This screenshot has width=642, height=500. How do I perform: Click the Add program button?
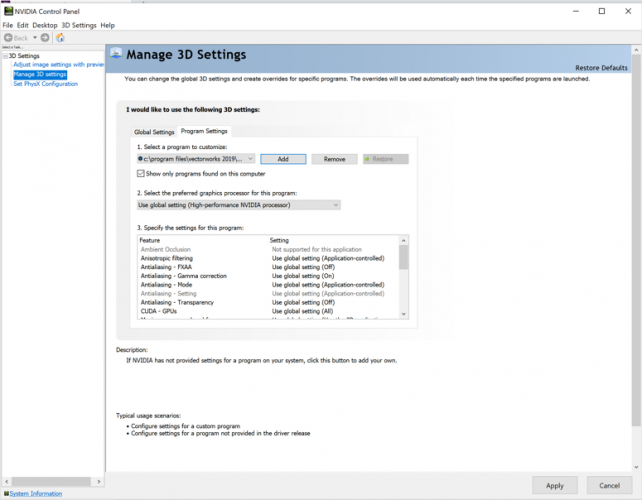(x=283, y=159)
